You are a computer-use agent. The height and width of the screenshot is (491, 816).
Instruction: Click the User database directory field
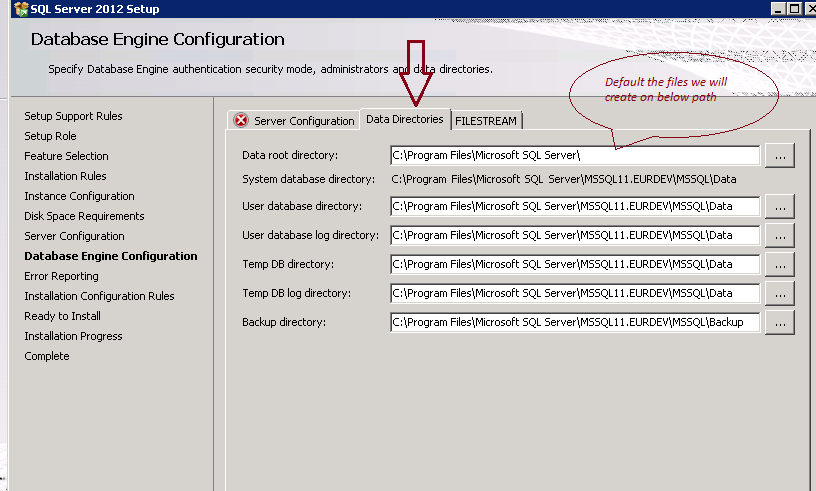click(x=575, y=206)
